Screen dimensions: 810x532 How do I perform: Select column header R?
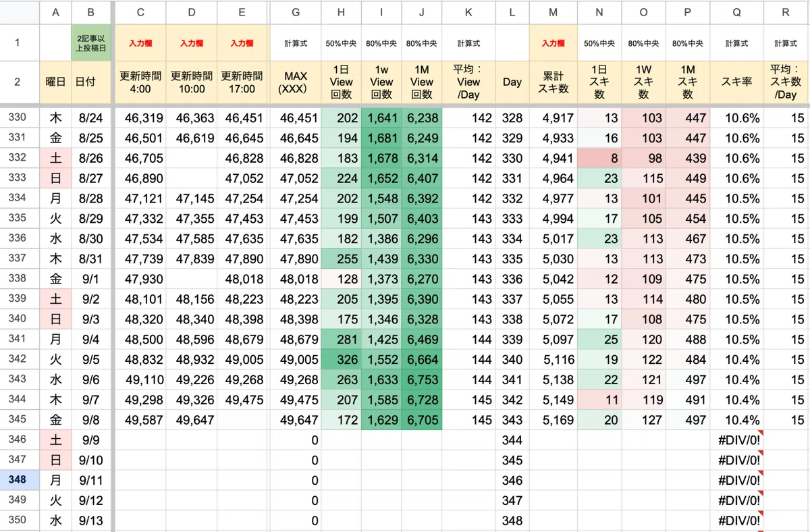(786, 11)
